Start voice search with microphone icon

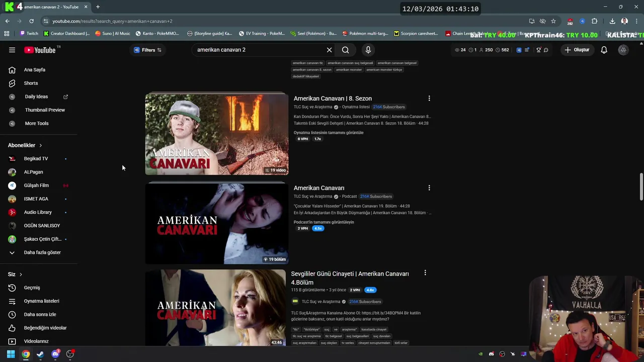coord(368,50)
